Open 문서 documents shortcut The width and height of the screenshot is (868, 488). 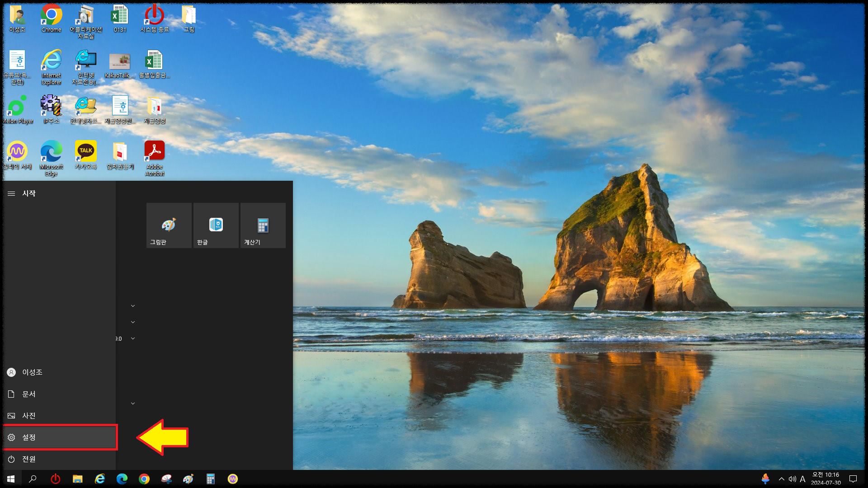pyautogui.click(x=28, y=394)
